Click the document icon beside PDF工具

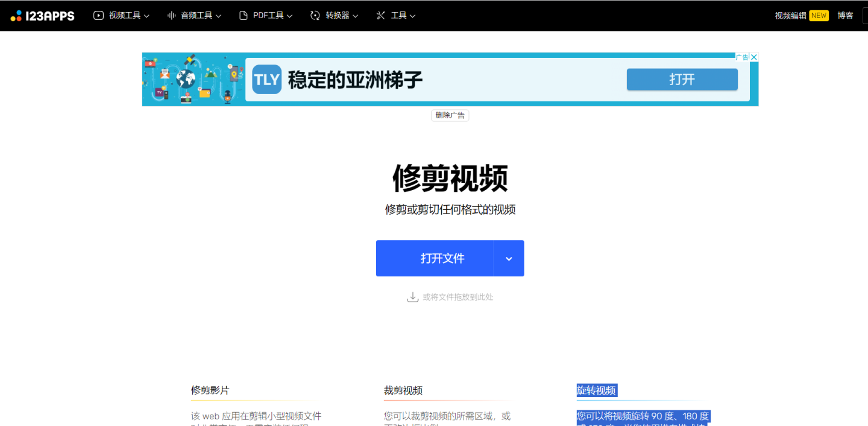(242, 15)
